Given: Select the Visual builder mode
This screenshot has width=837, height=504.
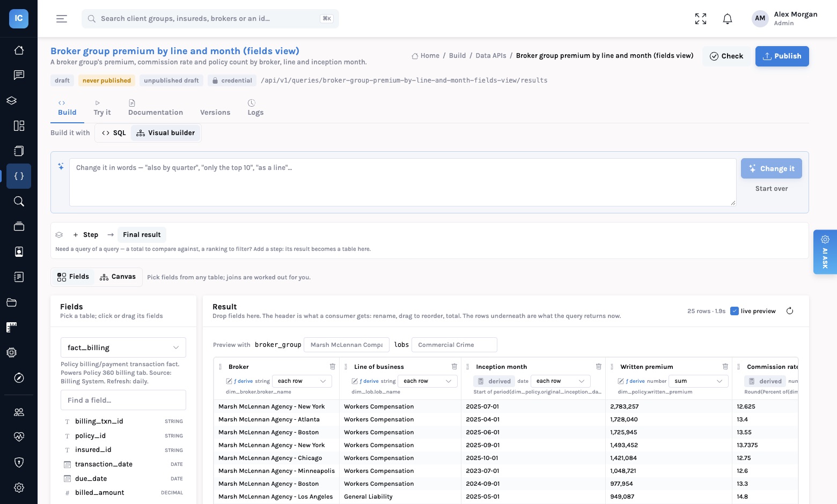Looking at the screenshot, I should (165, 133).
